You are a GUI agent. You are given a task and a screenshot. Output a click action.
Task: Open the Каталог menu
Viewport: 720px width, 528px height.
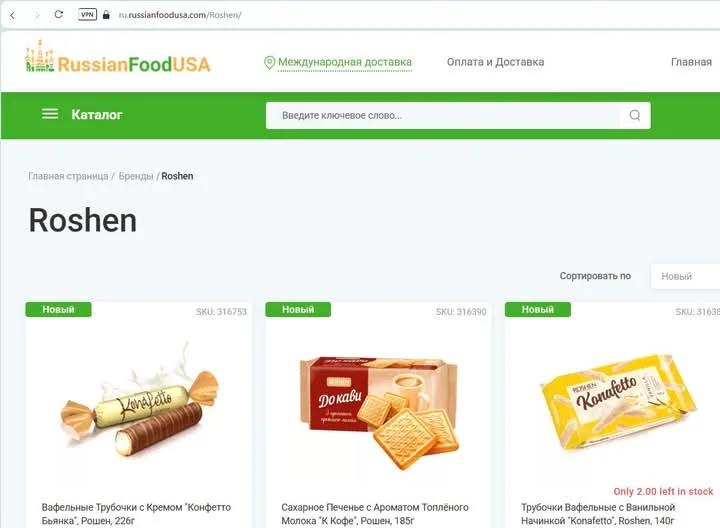[x=97, y=115]
